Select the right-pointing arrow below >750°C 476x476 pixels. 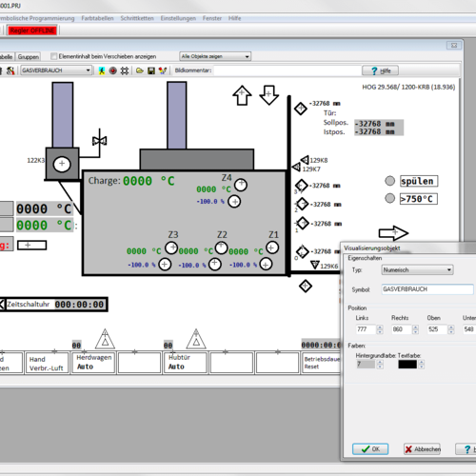click(393, 233)
